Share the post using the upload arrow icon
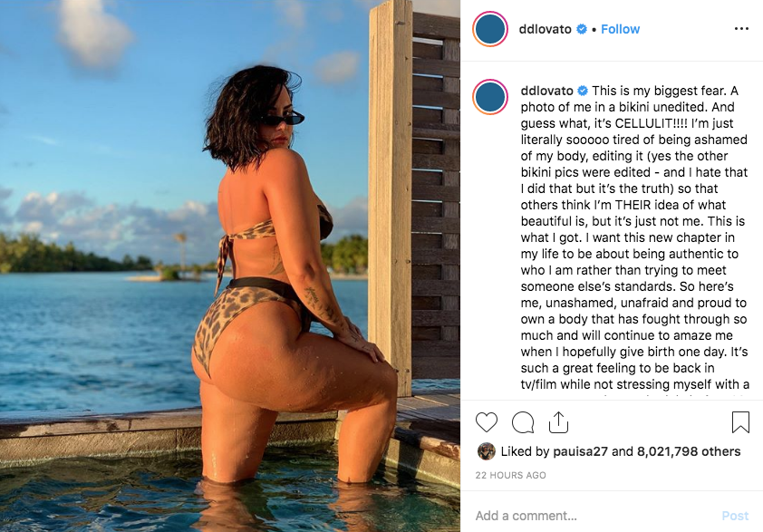Screen dimensions: 763x532 (x=558, y=422)
